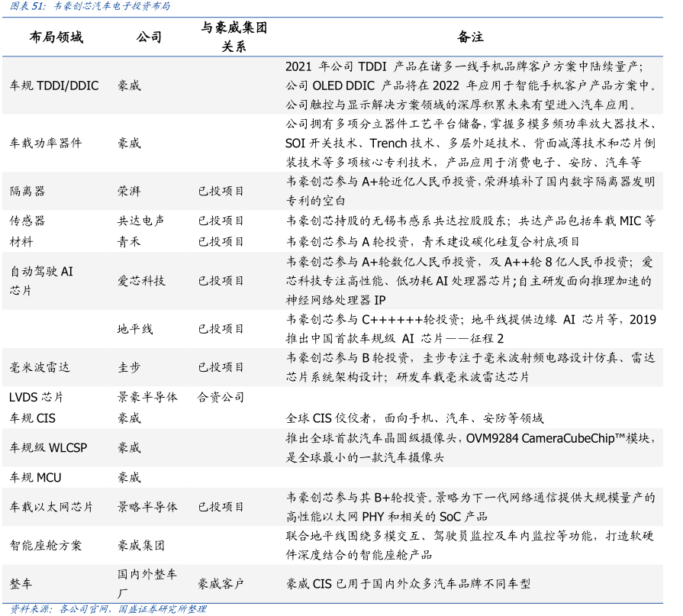Select the "布局领域" column header
Image resolution: width=683 pixels, height=616 pixels.
coord(56,37)
